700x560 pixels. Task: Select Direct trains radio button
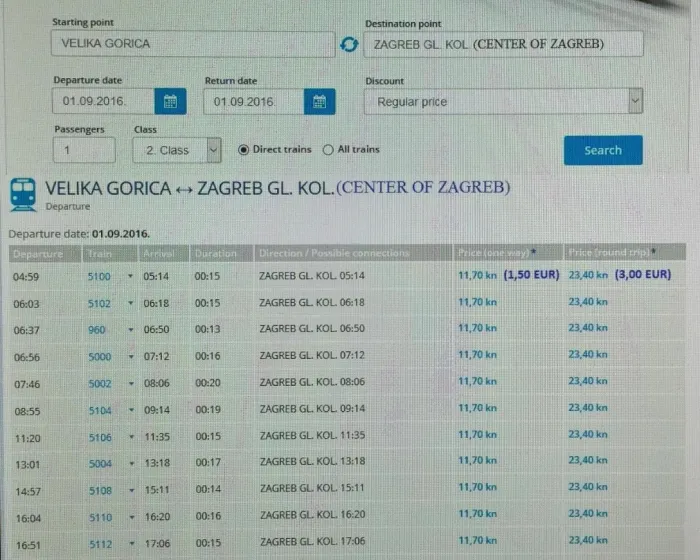pos(243,150)
